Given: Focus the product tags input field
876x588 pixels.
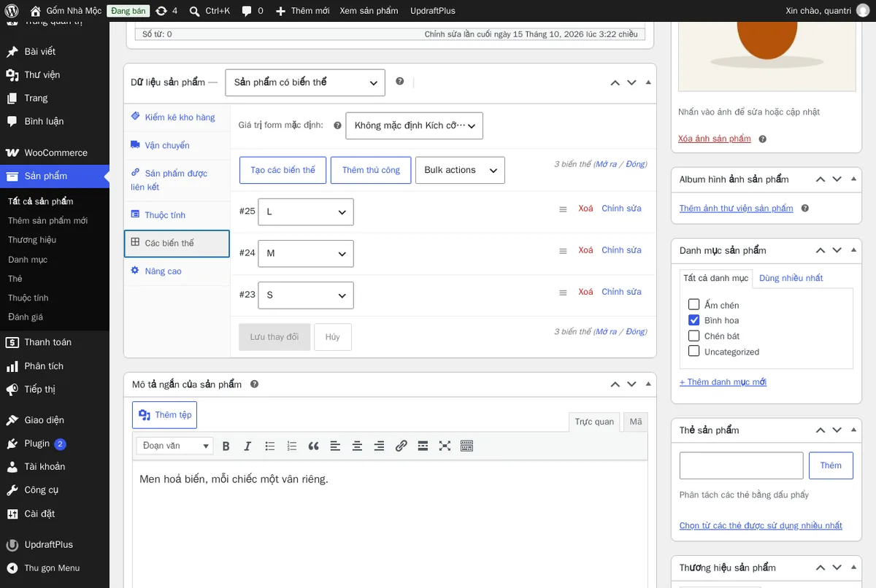Looking at the screenshot, I should [x=741, y=465].
